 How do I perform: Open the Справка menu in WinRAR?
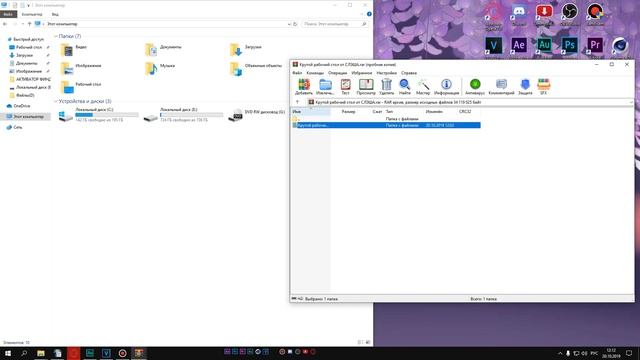tap(409, 73)
